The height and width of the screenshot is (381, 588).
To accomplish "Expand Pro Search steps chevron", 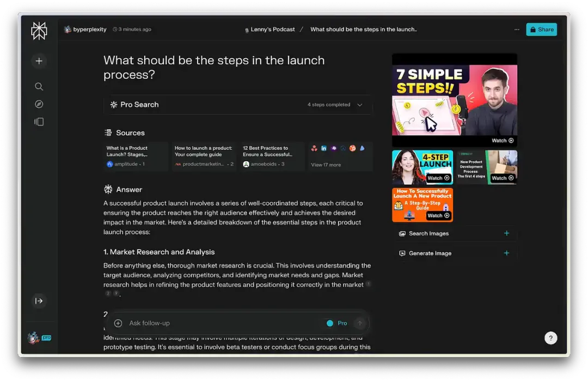I will tap(360, 105).
